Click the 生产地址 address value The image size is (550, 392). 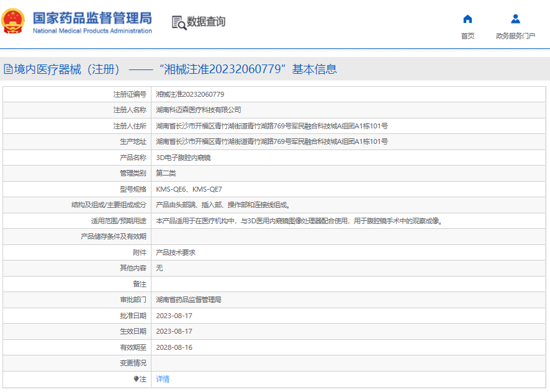coord(272,141)
